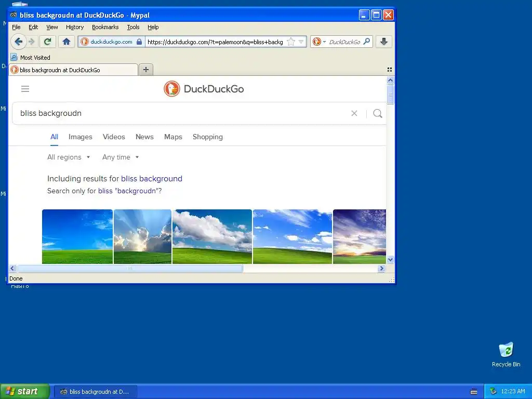Expand the Any time filter
This screenshot has height=399, width=532.
pos(121,157)
